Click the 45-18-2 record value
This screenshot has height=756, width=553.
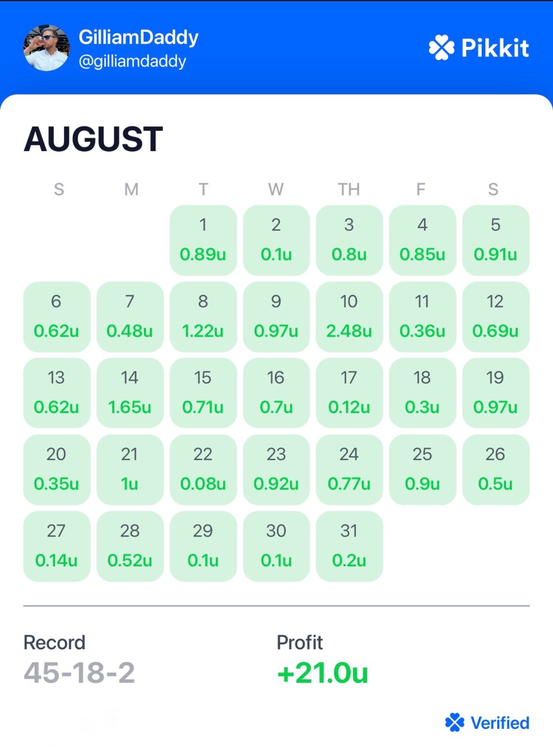(79, 673)
